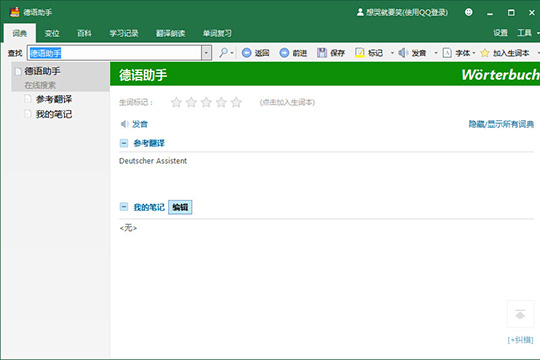Open the 单词复习 tab
Image resolution: width=540 pixels, height=360 pixels.
point(217,33)
